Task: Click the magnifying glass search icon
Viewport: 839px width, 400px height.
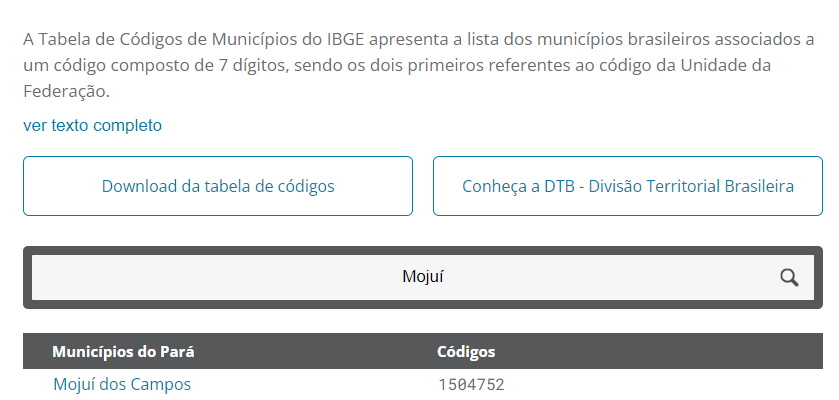Action: [789, 278]
